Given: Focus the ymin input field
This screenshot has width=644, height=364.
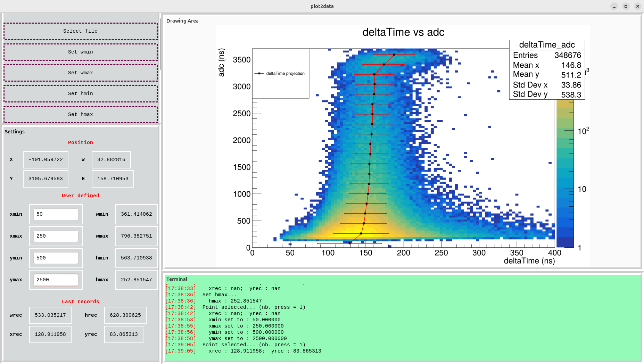Looking at the screenshot, I should click(56, 258).
